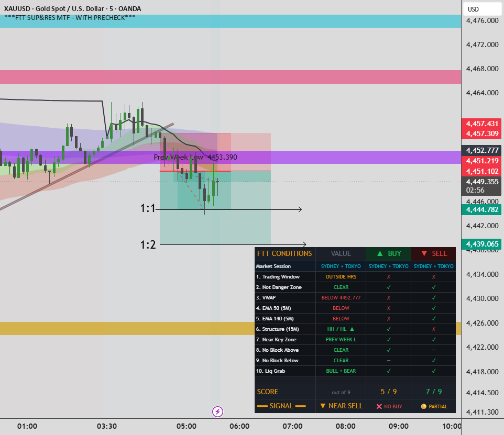
Task: Click the BELOW value in EMA 140 row
Action: [x=341, y=318]
